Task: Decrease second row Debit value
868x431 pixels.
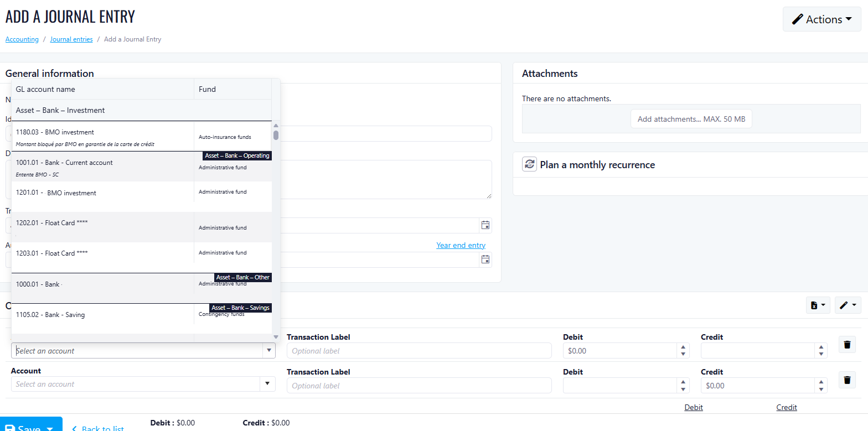Action: coord(683,389)
